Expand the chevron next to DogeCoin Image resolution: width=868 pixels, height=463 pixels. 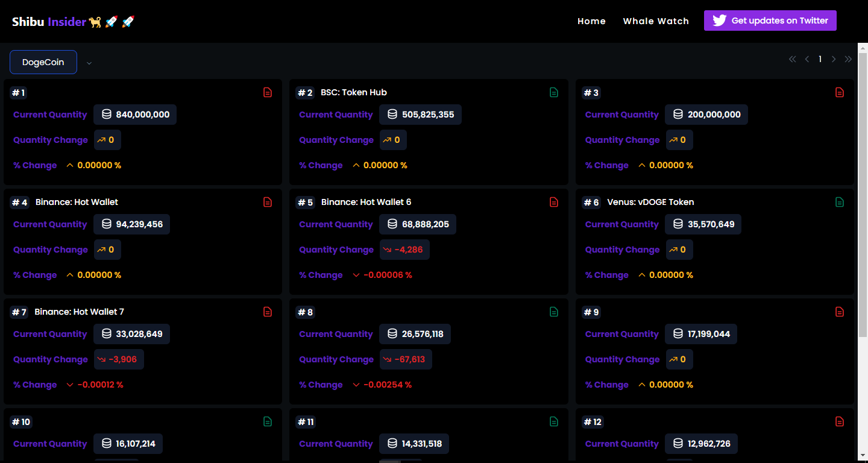click(89, 63)
